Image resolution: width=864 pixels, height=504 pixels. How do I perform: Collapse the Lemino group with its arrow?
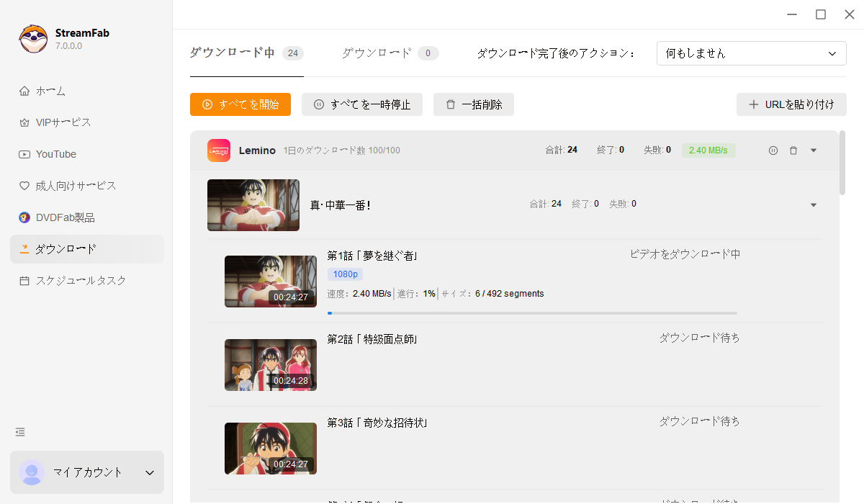pyautogui.click(x=814, y=150)
